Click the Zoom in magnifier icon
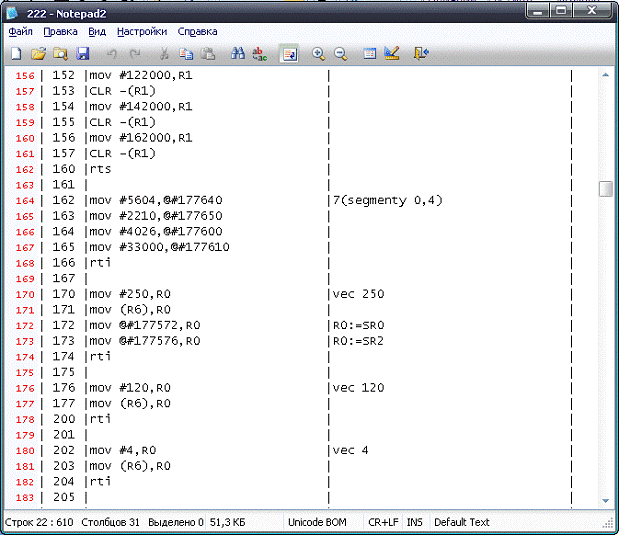The width and height of the screenshot is (619, 535). 318,54
